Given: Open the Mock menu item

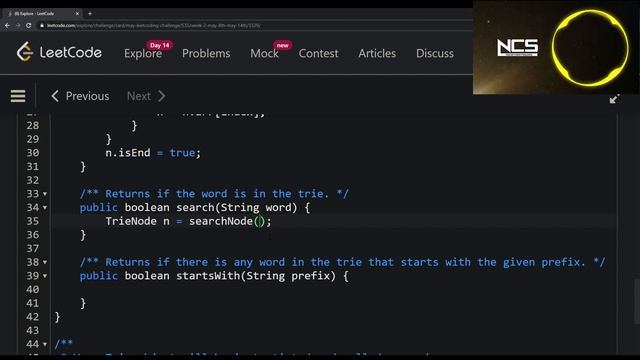Looking at the screenshot, I should tap(264, 53).
